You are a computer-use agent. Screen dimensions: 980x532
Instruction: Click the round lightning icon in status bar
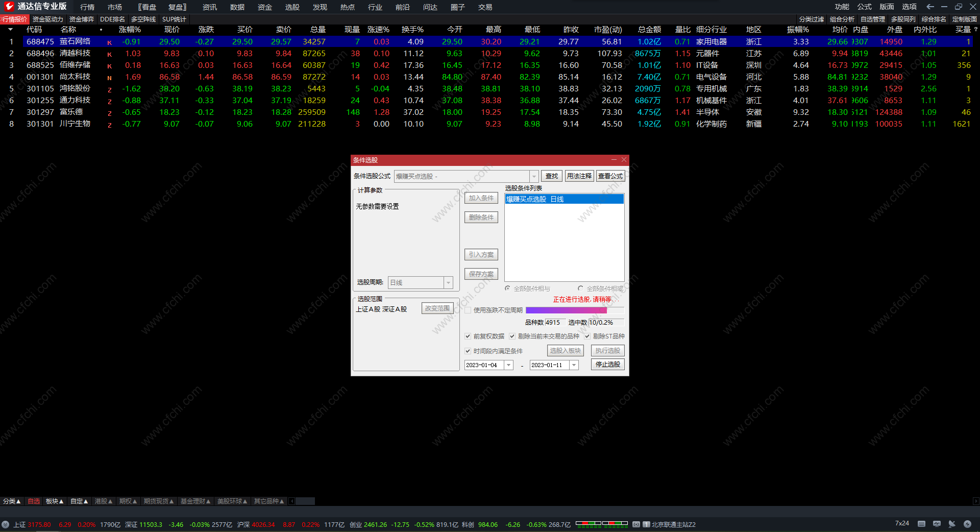(967, 524)
